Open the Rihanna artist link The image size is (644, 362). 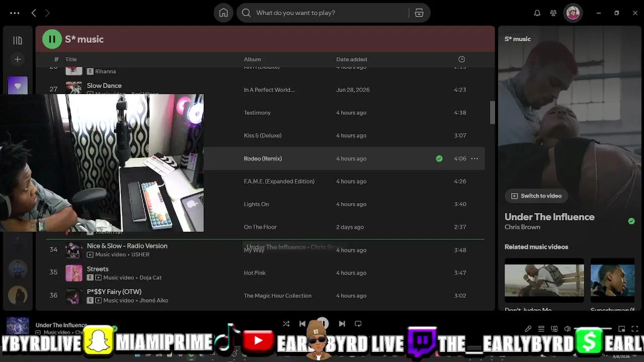[x=106, y=71]
